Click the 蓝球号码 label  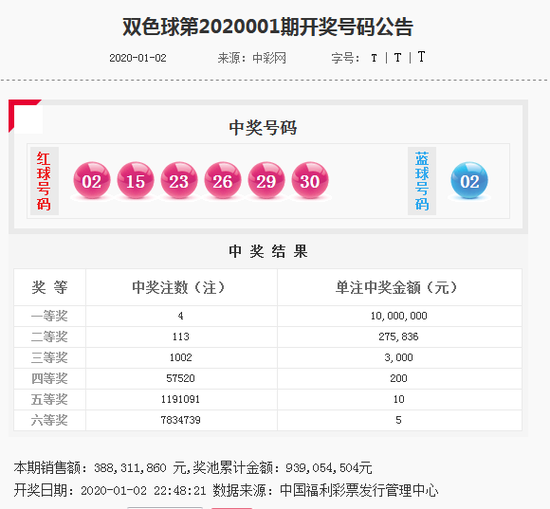(x=422, y=181)
